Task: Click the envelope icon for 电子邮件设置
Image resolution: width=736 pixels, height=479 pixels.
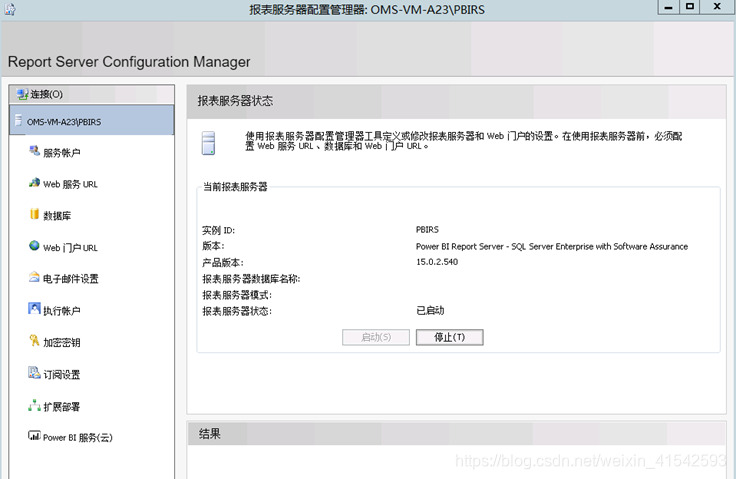Action: click(x=34, y=277)
